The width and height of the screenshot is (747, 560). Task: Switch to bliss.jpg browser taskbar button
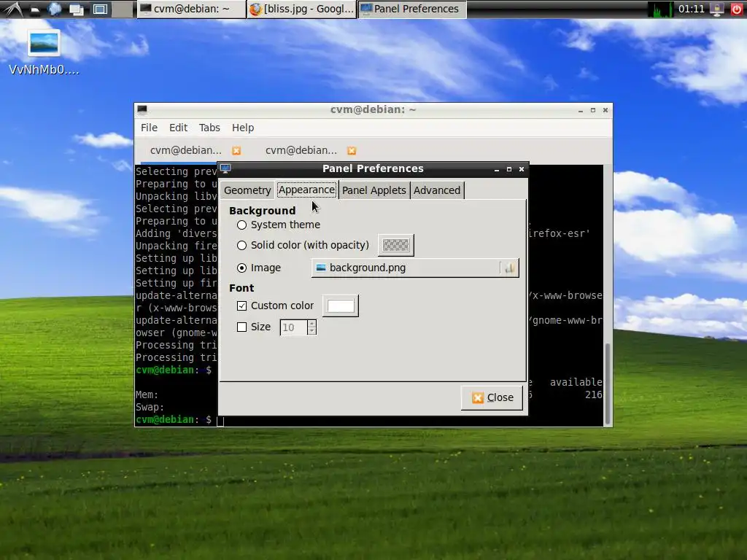click(x=301, y=9)
